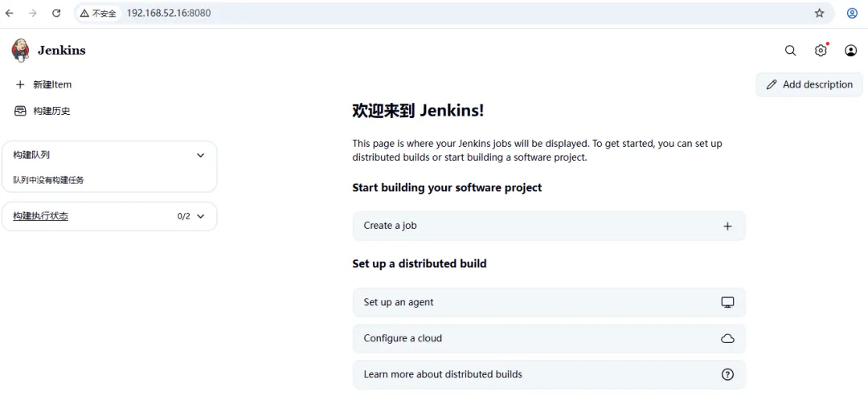Click the 构建队列 panel title

pos(31,155)
